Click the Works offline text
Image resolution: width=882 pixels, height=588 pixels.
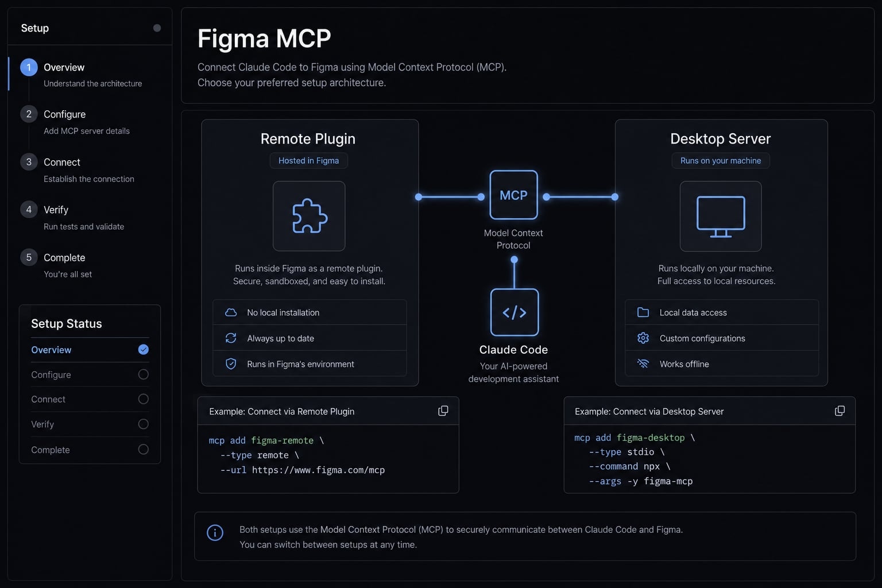pos(684,364)
